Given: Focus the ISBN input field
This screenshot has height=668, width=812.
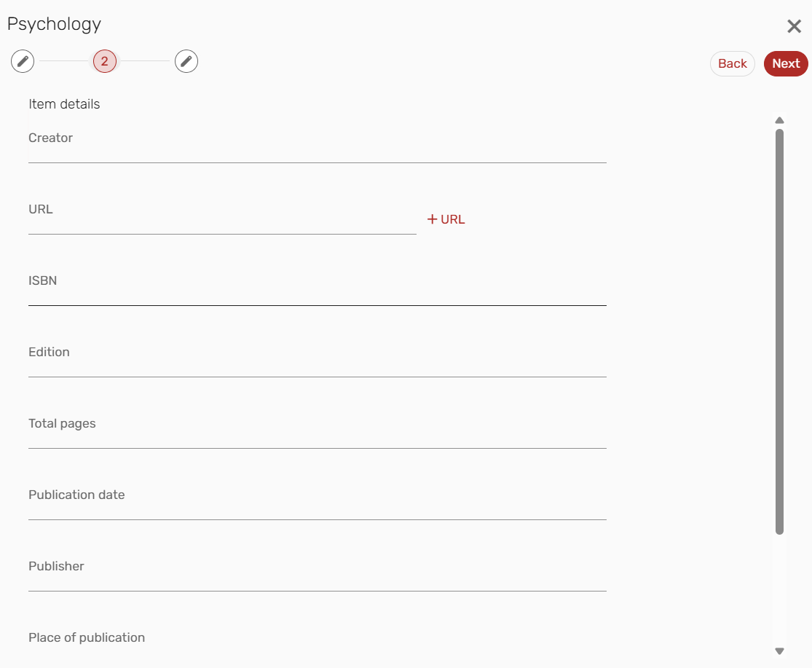Looking at the screenshot, I should click(x=318, y=288).
